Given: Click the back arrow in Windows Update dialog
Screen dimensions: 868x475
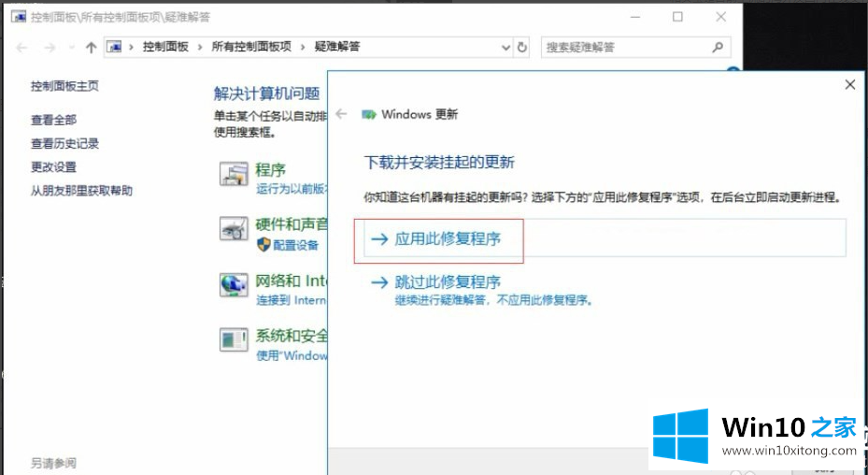Looking at the screenshot, I should 342,114.
